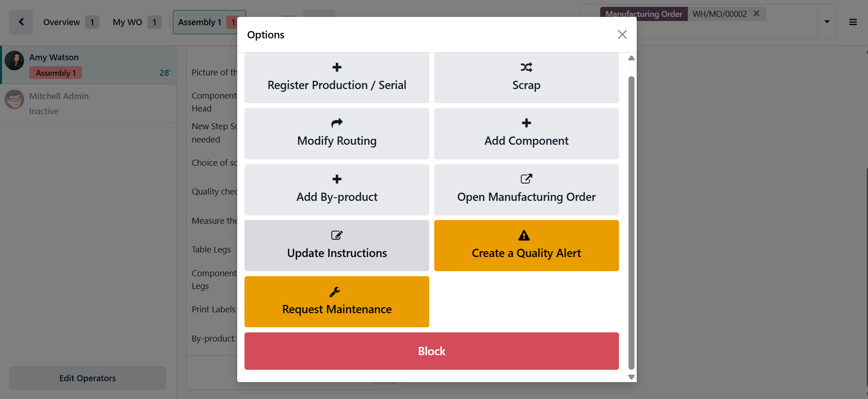
Task: Click Add Component option
Action: tap(526, 134)
